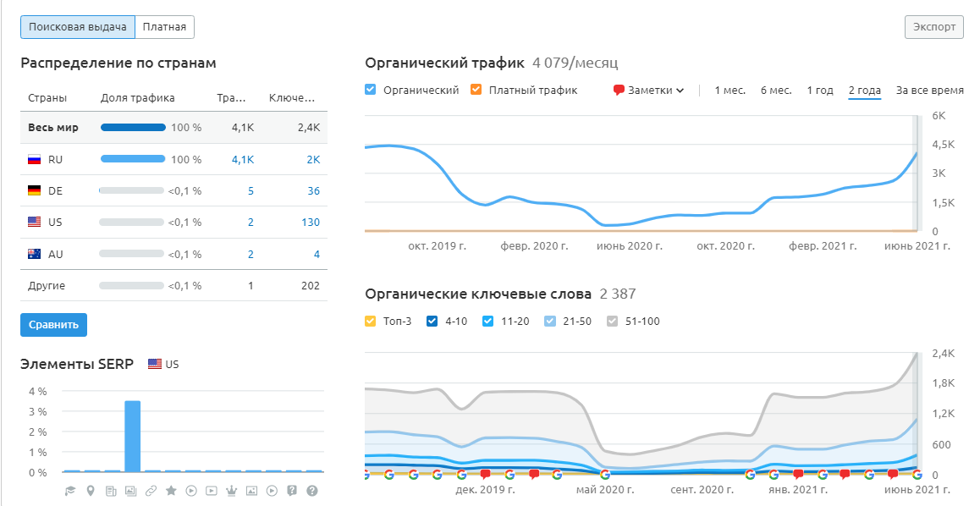Viewport: 980px width, 506px height.
Task: Click the star reviews SERP icon
Action: [x=171, y=491]
